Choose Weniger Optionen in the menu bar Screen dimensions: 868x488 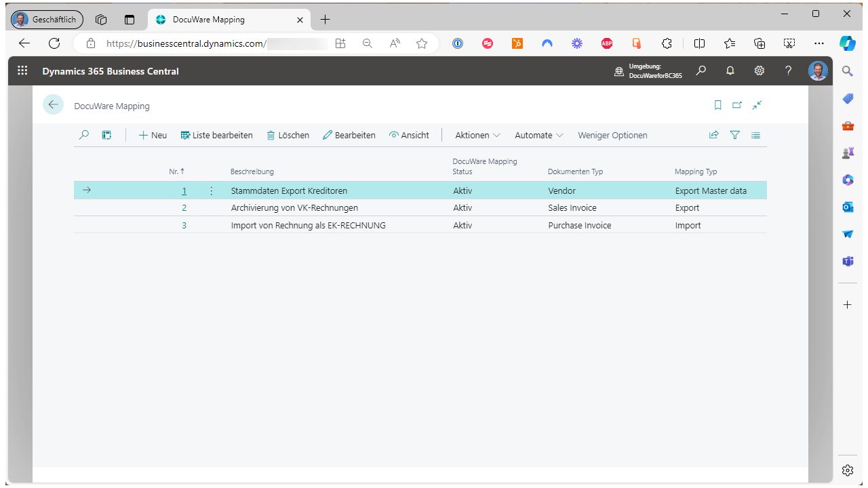click(612, 135)
